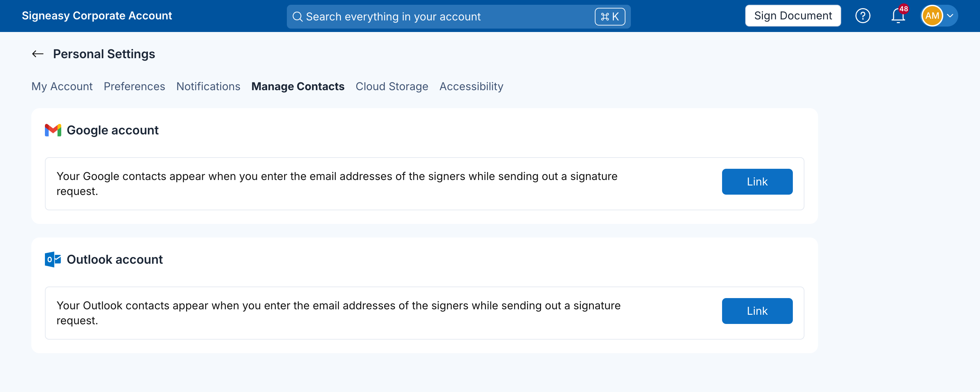Click the AM profile avatar
Image resolution: width=980 pixels, height=392 pixels.
click(x=932, y=16)
